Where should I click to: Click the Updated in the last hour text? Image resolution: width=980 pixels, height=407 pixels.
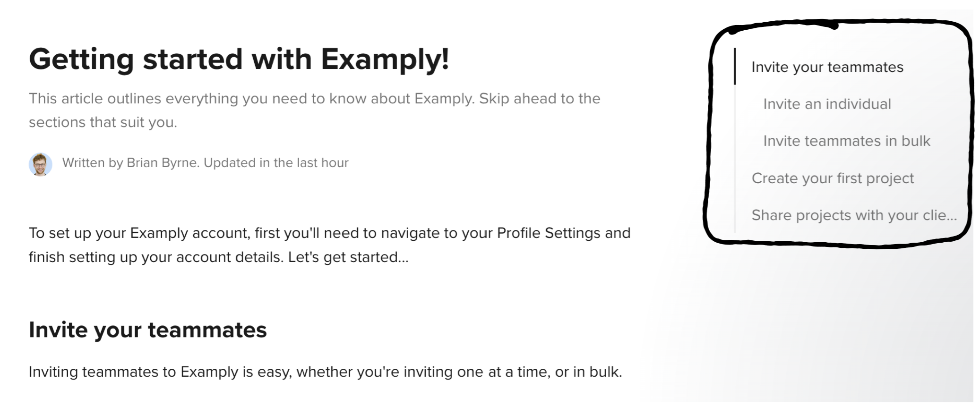click(276, 163)
